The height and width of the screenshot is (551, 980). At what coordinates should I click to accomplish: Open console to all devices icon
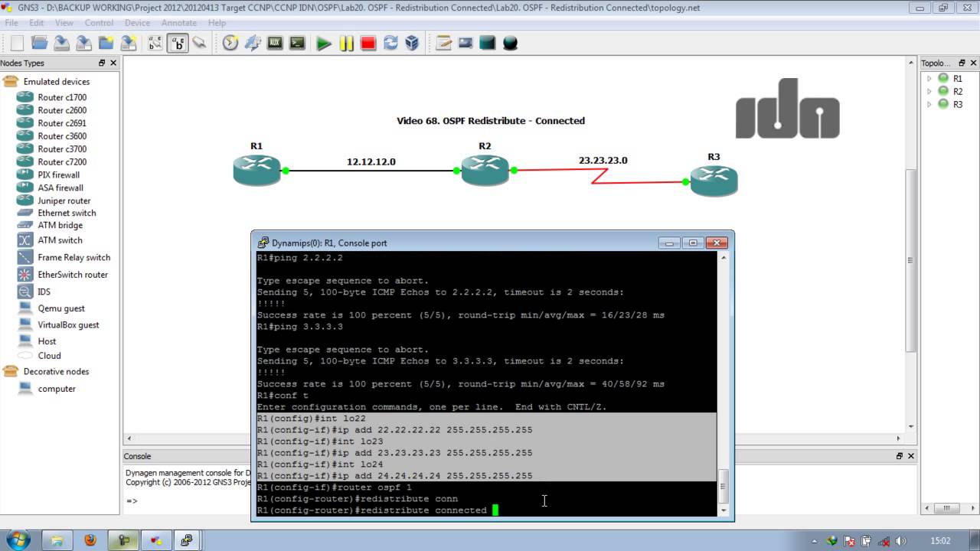tap(297, 43)
